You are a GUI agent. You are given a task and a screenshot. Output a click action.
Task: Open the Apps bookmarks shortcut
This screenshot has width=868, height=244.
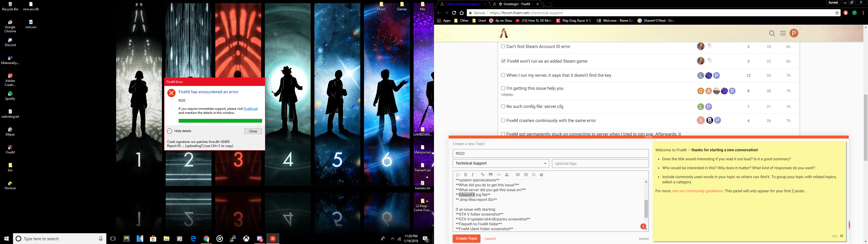click(443, 21)
